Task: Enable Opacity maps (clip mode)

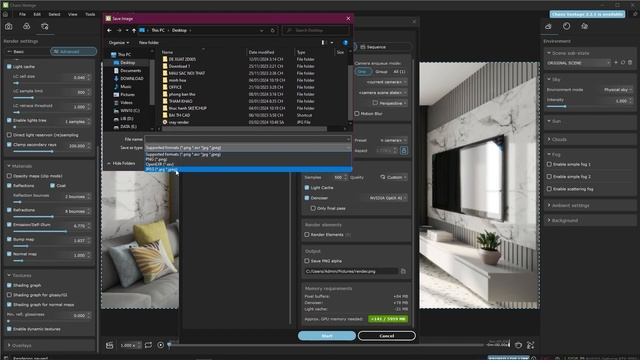Action: point(9,176)
